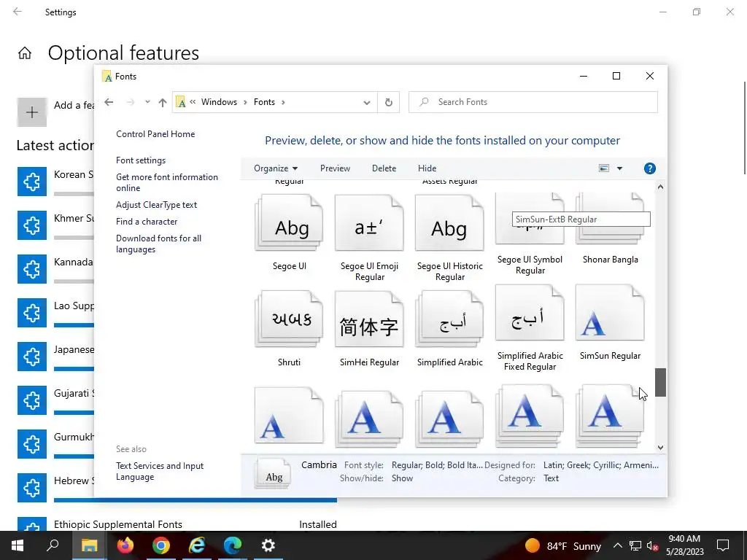Go up one folder level in Fonts
The width and height of the screenshot is (747, 560).
pos(163,102)
